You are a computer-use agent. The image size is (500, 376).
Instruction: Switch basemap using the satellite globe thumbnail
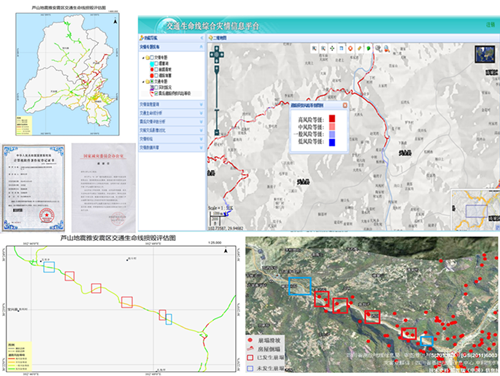[485, 55]
